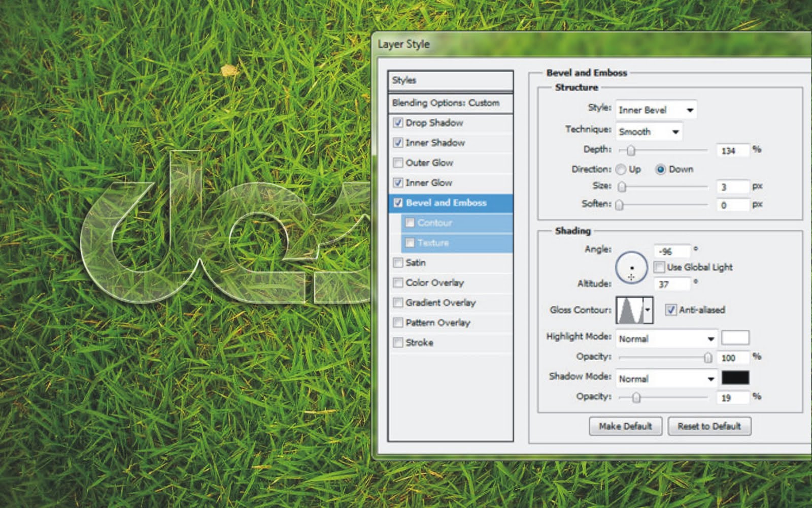This screenshot has height=508, width=812.
Task: Click the Make Default button
Action: tap(625, 426)
